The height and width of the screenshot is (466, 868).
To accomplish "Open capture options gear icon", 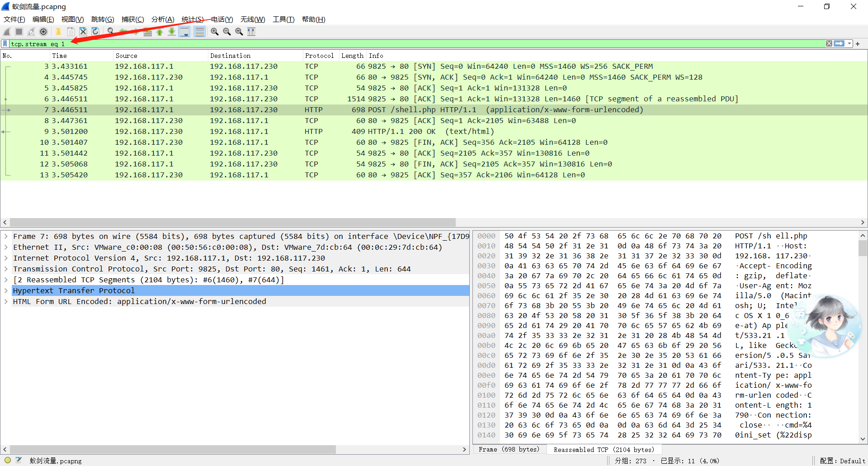I will 43,32.
